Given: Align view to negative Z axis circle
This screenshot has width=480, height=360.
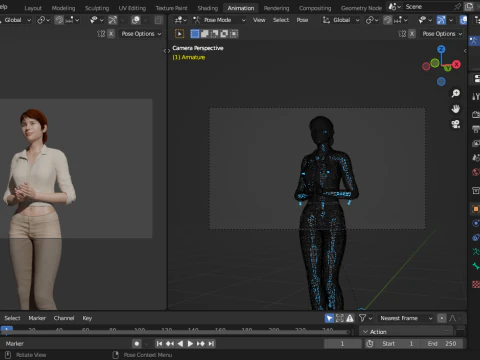Looking at the screenshot, I should tap(441, 81).
